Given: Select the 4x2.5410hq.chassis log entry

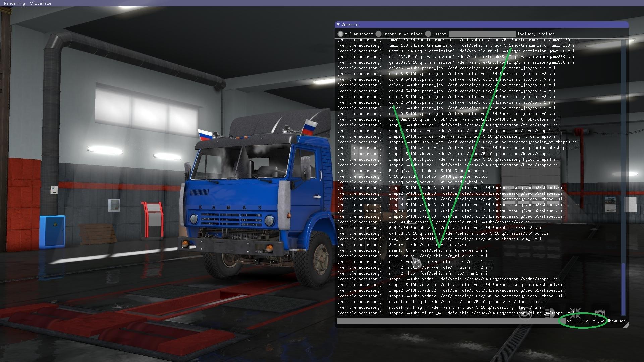Looking at the screenshot, I should [434, 222].
